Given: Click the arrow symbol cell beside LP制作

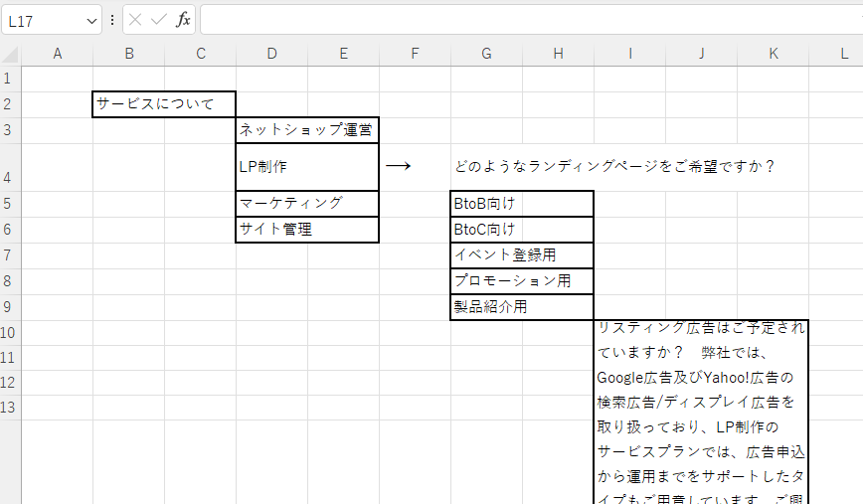Looking at the screenshot, I should (x=399, y=167).
